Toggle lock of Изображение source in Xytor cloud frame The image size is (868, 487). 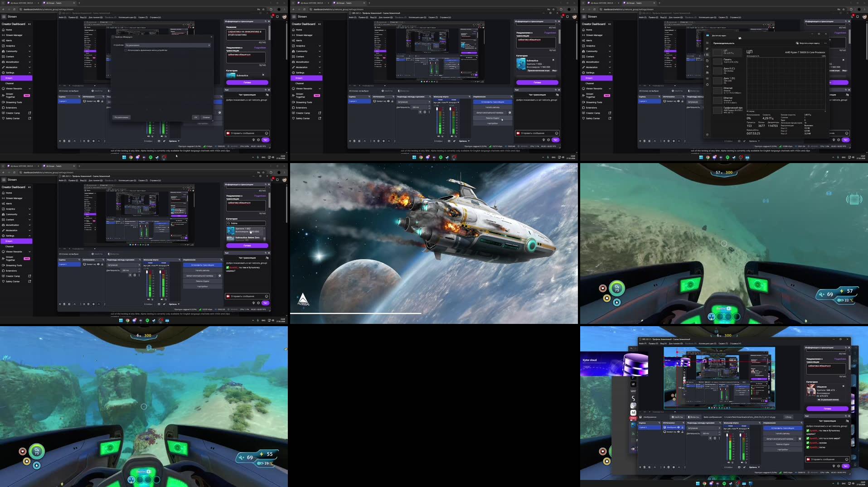(x=682, y=427)
